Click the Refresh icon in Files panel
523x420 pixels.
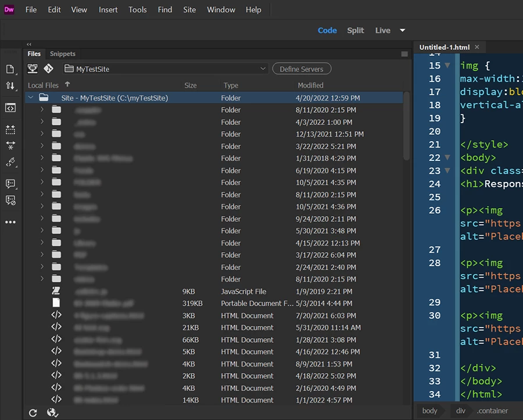[x=33, y=413]
